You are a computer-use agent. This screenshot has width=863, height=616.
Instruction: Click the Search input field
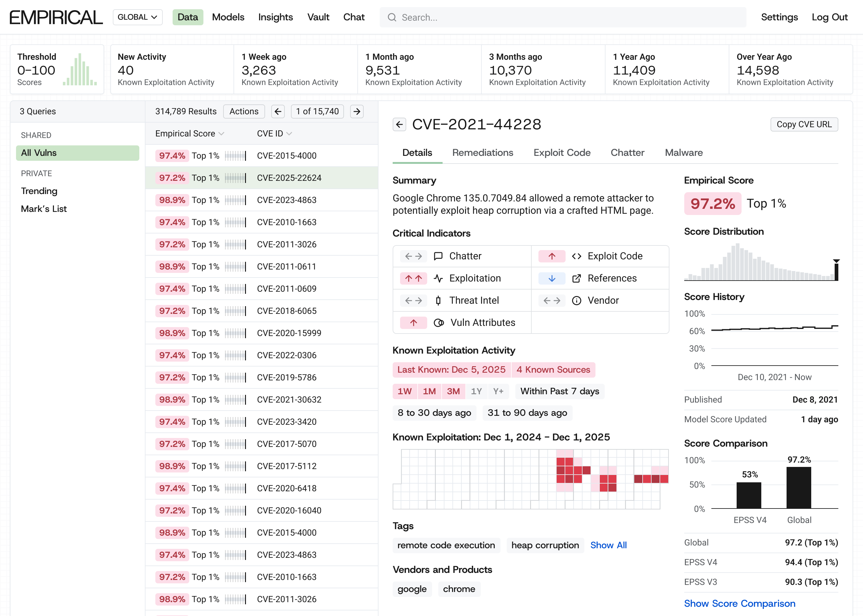tap(562, 17)
